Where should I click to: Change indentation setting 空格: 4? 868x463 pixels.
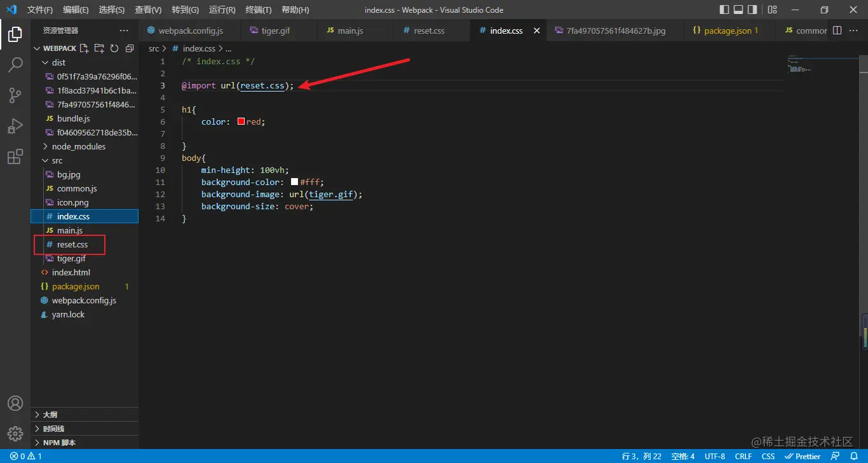point(683,456)
